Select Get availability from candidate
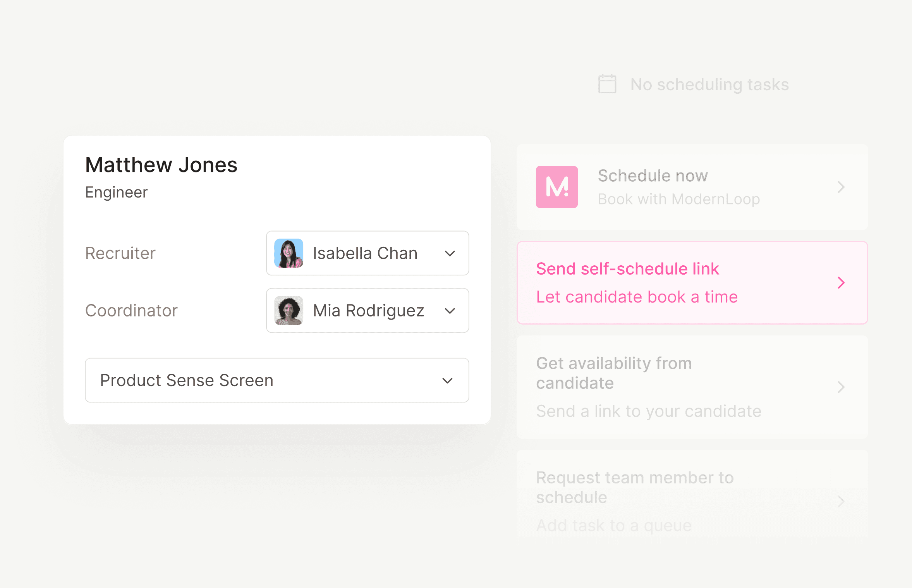This screenshot has height=588, width=912. point(614,373)
